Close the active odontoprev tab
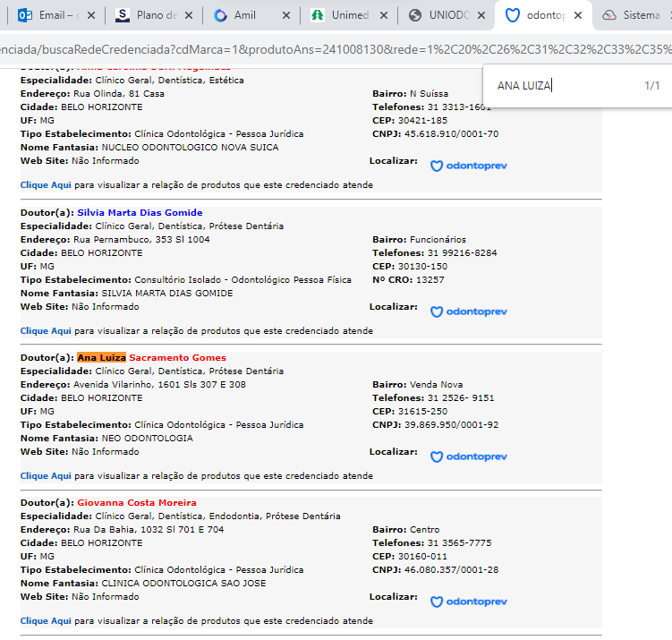 pyautogui.click(x=578, y=15)
